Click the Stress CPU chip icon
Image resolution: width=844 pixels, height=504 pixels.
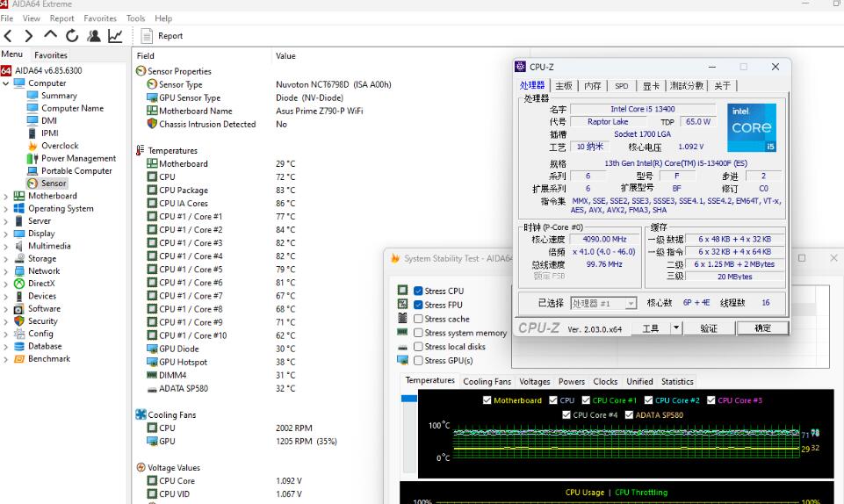pos(402,291)
